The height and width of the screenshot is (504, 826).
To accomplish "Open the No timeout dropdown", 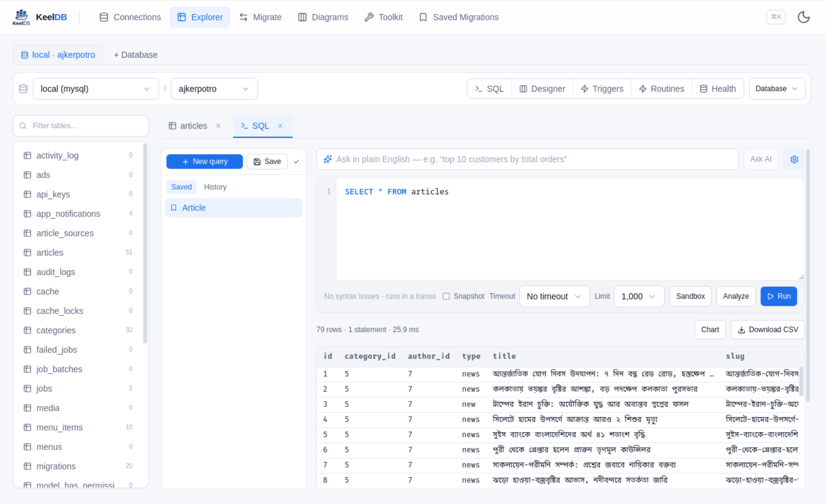I will click(554, 296).
